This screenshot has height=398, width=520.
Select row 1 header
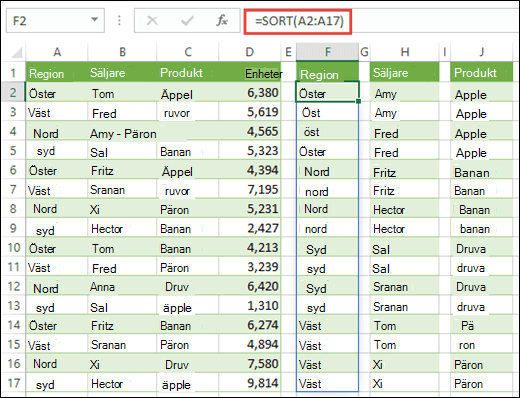point(13,72)
